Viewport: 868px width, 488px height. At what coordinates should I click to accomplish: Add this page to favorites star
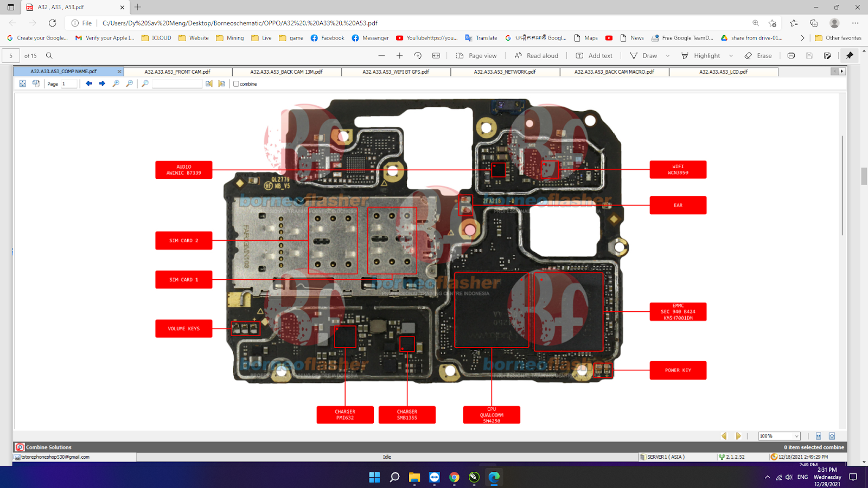pos(773,23)
